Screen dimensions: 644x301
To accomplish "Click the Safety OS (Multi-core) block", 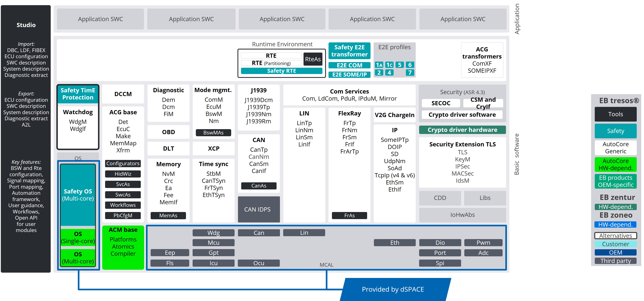I will point(78,195).
